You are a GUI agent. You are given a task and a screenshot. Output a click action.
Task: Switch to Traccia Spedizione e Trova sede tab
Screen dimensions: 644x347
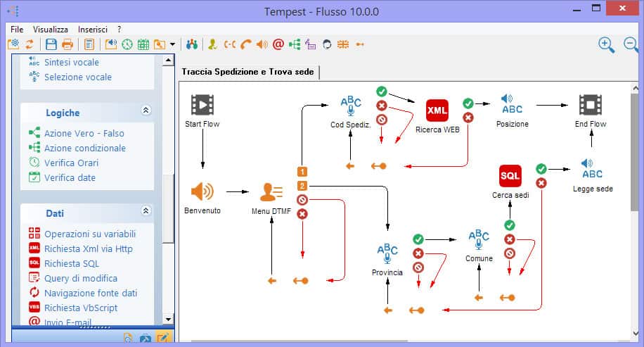coord(247,72)
